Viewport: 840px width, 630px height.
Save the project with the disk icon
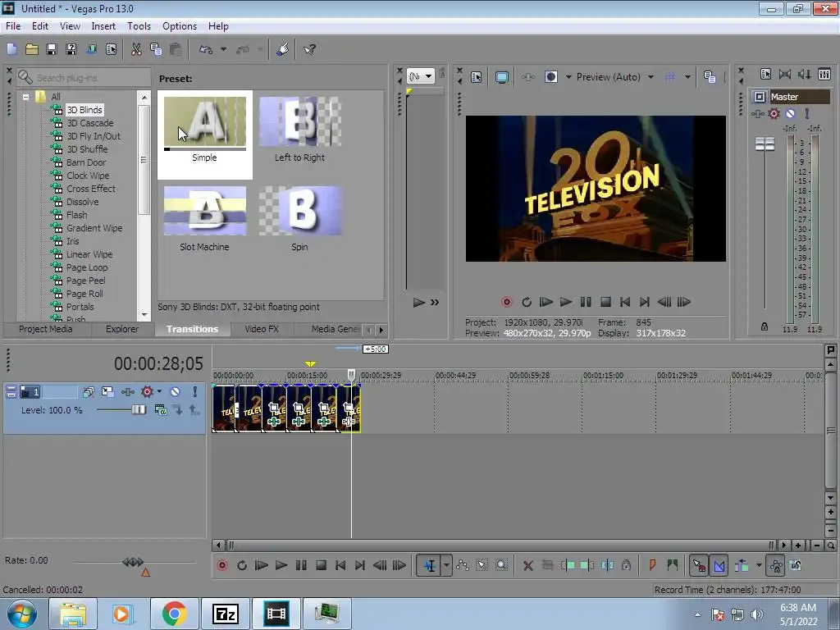(x=52, y=49)
